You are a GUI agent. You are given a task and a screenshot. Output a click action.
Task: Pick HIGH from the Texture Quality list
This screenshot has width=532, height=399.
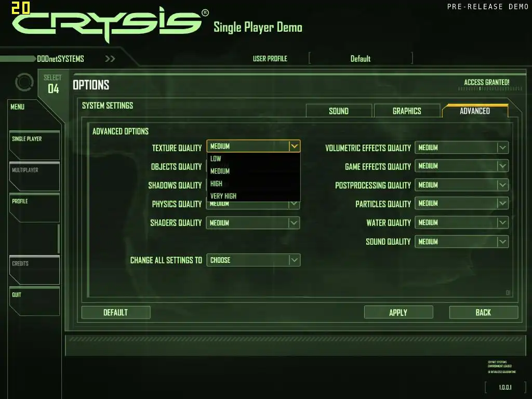pyautogui.click(x=253, y=183)
